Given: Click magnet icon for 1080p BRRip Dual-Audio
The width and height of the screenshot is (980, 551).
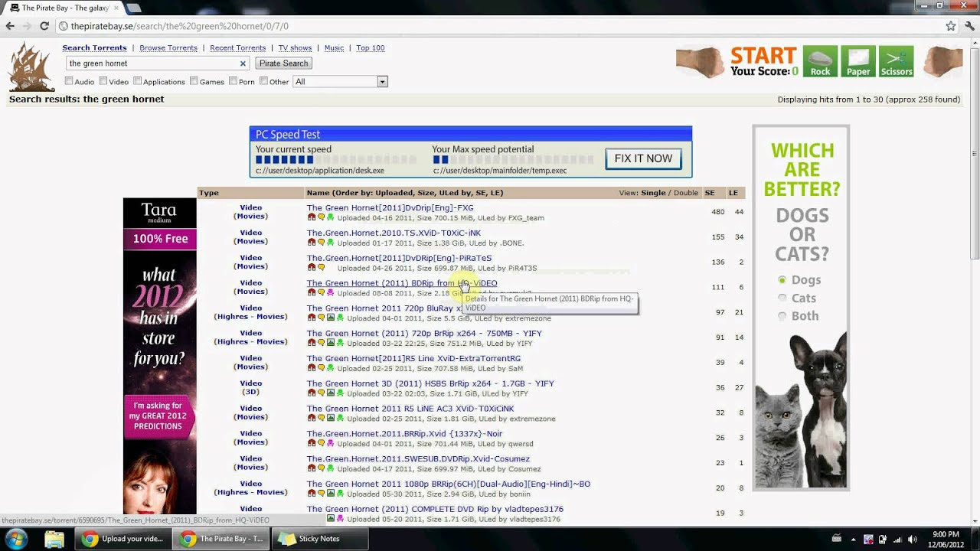Looking at the screenshot, I should (x=312, y=494).
